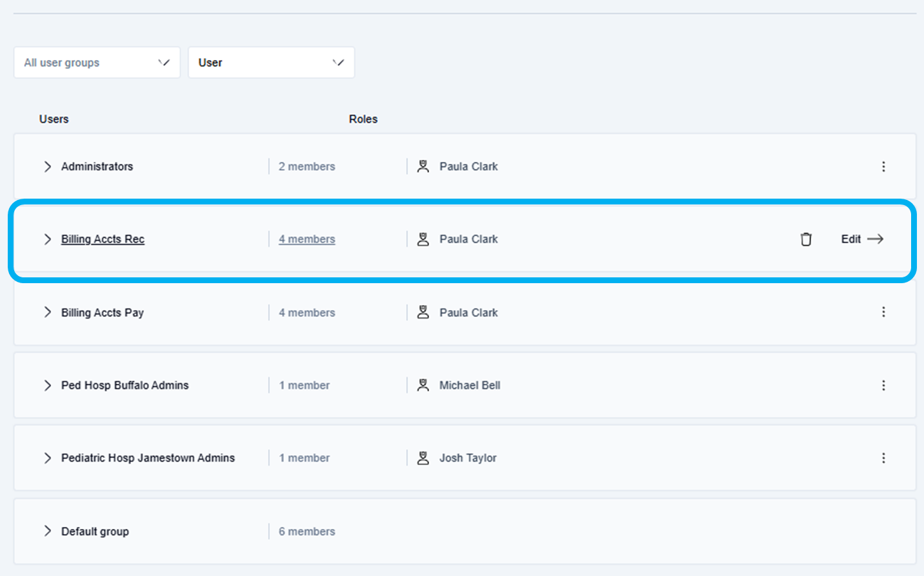Open kebab menu for Pediatric Hosp Jamestown Admins

pos(883,458)
